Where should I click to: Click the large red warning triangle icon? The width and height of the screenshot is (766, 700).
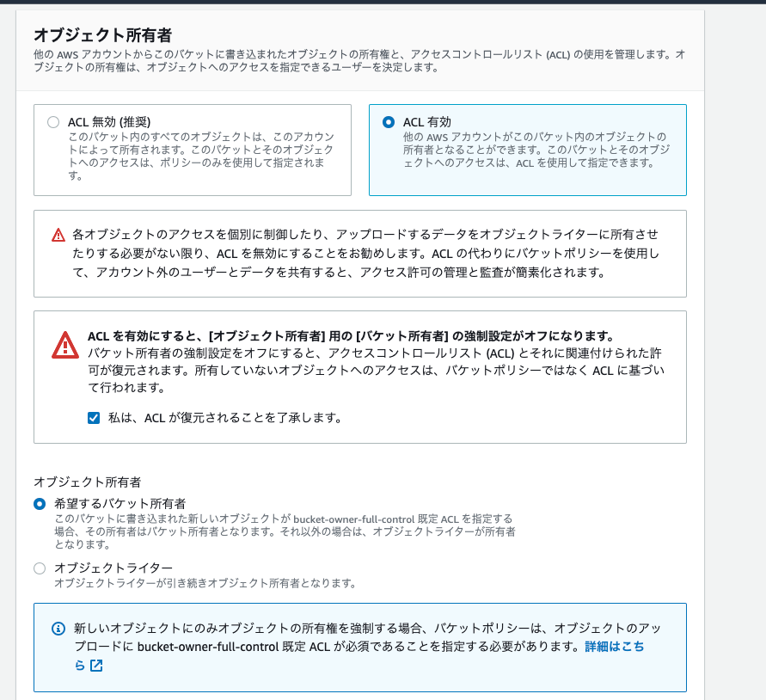click(65, 345)
